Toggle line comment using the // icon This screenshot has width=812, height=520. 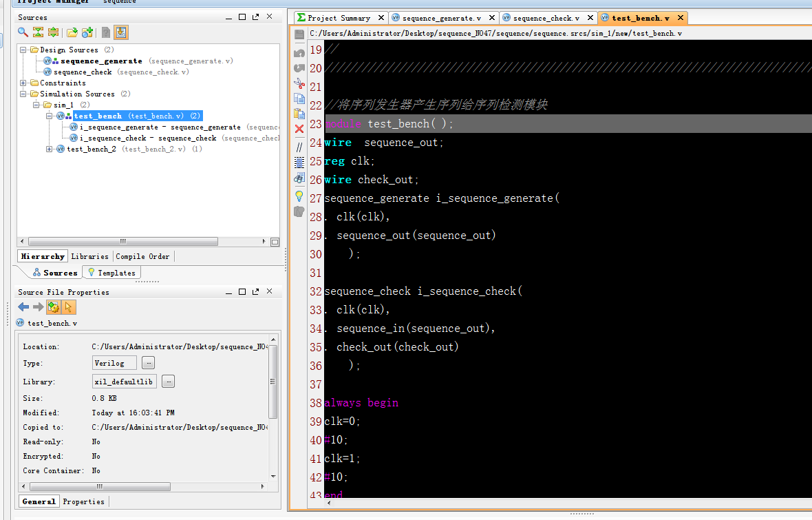click(299, 147)
